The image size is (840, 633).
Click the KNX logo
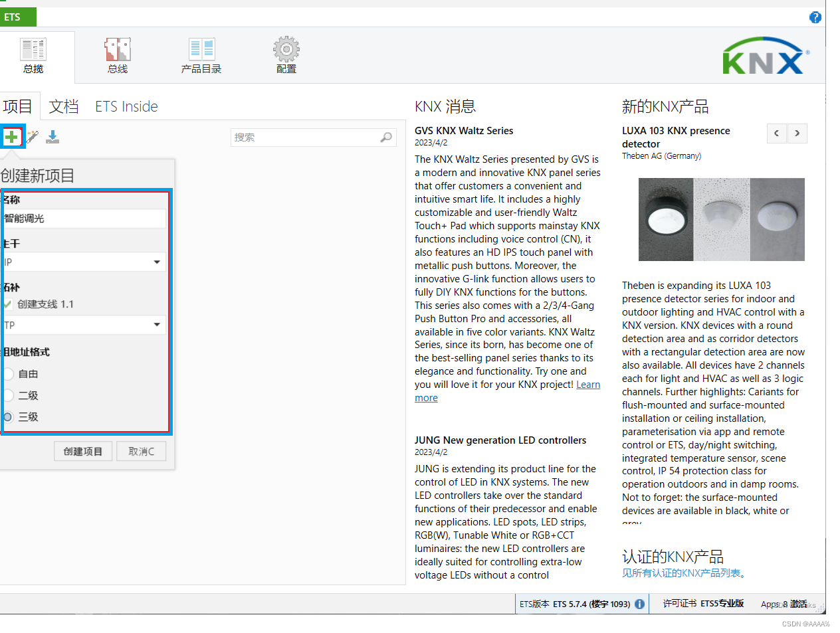[766, 56]
